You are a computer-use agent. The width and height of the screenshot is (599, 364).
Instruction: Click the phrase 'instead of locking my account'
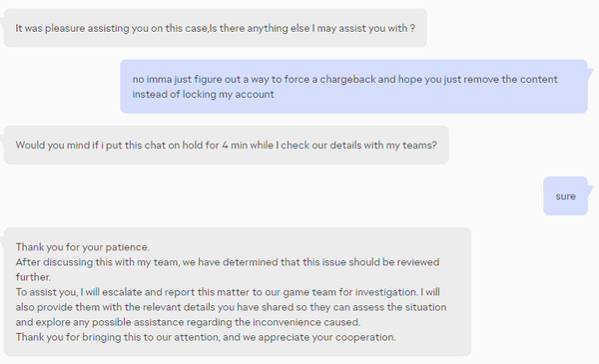[x=204, y=95]
